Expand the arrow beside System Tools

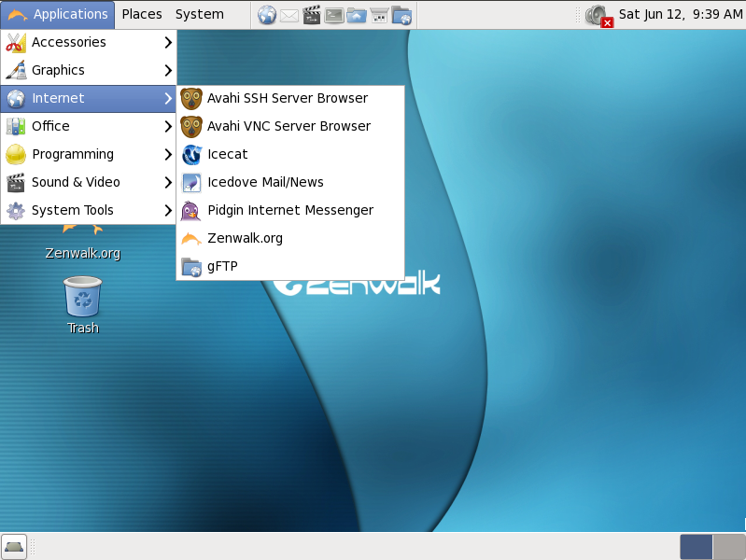tap(168, 210)
